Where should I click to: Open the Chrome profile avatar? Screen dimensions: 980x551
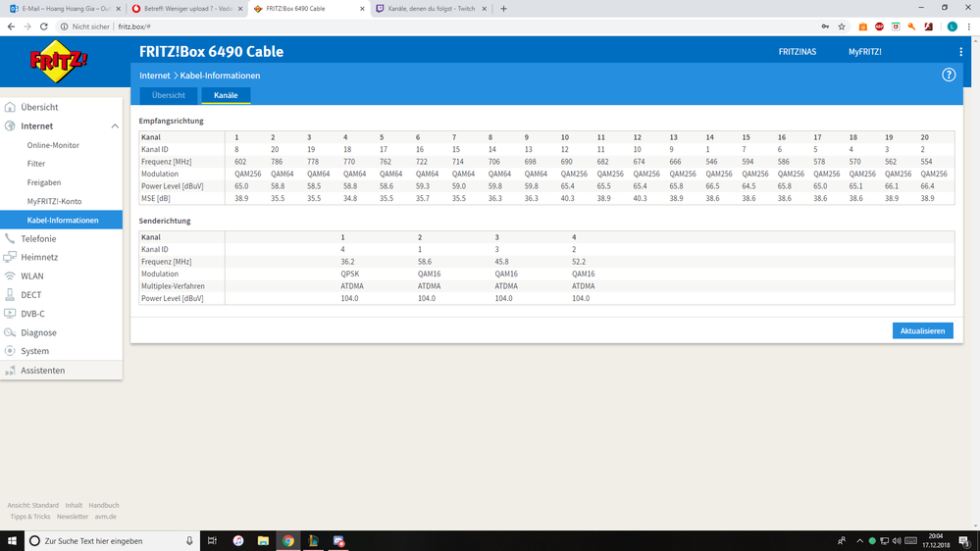(952, 26)
